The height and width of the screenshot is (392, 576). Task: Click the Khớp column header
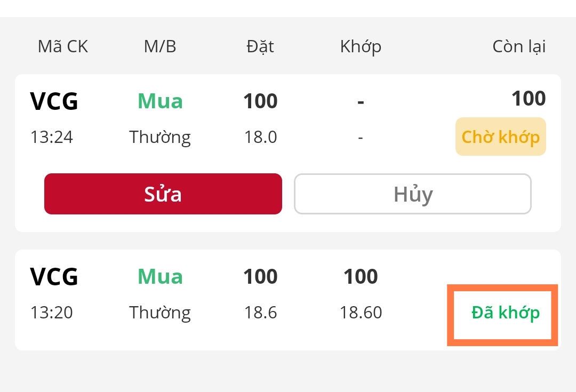click(361, 47)
